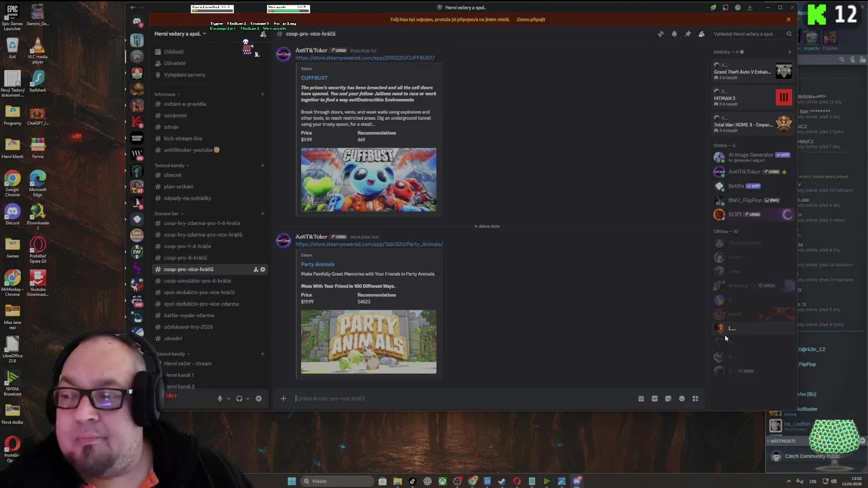Open oznámení channel
Viewport: 868px width, 488px height.
pos(210,115)
